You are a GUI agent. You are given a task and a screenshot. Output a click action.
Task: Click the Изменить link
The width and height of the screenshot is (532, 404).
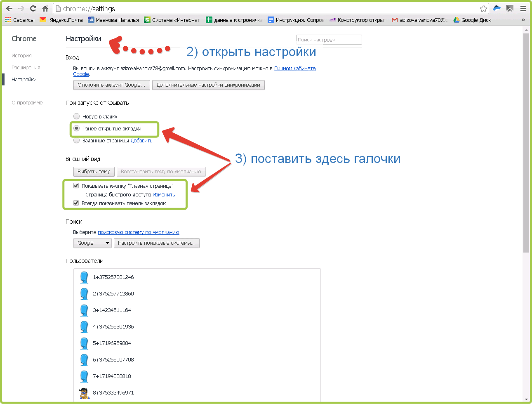[164, 195]
